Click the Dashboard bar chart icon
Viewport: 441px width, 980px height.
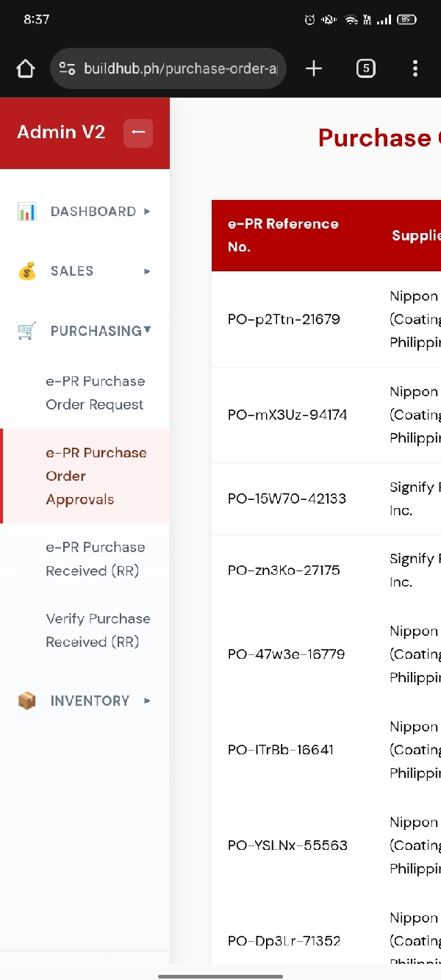pyautogui.click(x=27, y=212)
